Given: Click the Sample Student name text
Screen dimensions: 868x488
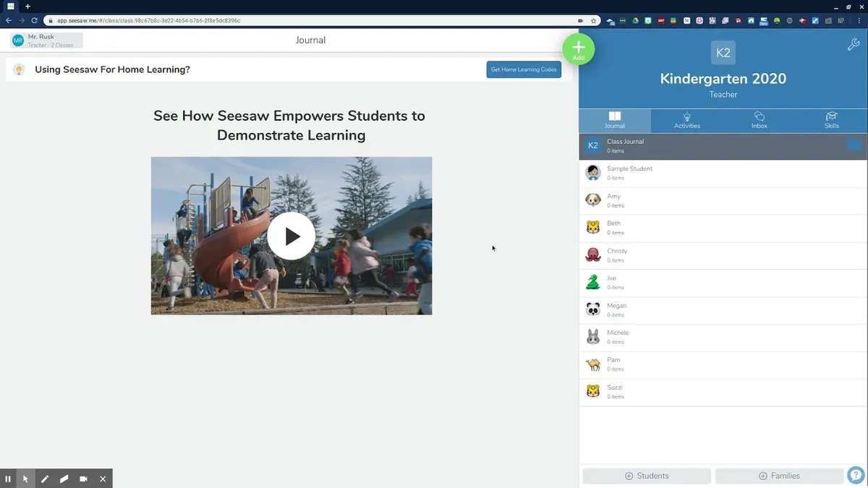Looking at the screenshot, I should (629, 168).
